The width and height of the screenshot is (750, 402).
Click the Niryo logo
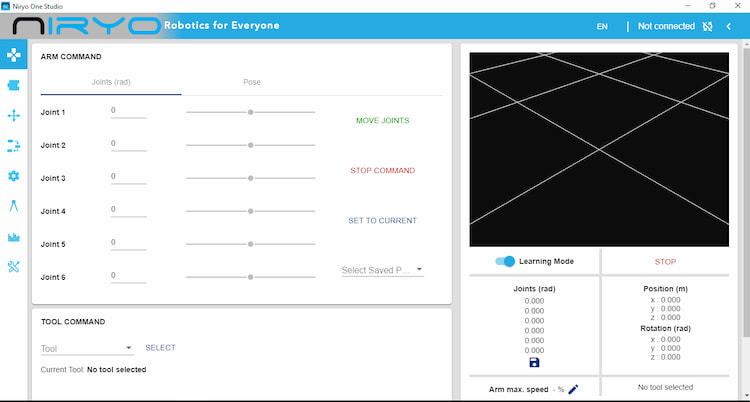pos(87,26)
